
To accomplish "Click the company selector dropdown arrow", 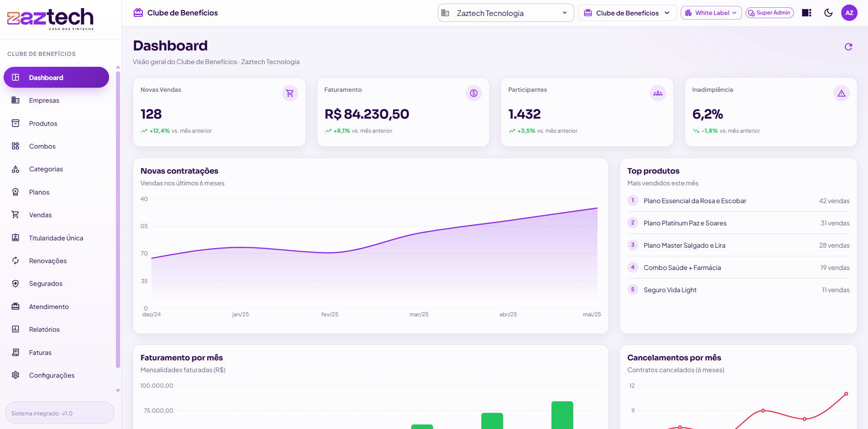I will coord(565,13).
